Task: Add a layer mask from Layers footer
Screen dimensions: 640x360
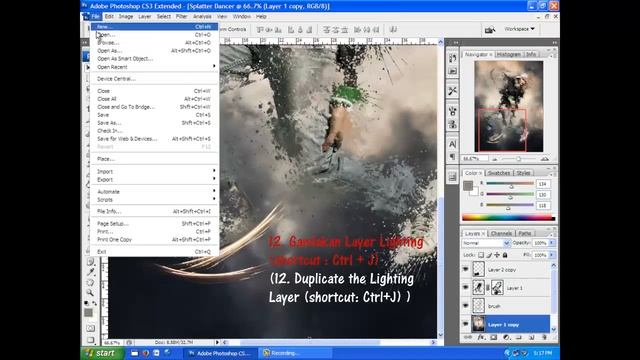Action: (x=493, y=338)
